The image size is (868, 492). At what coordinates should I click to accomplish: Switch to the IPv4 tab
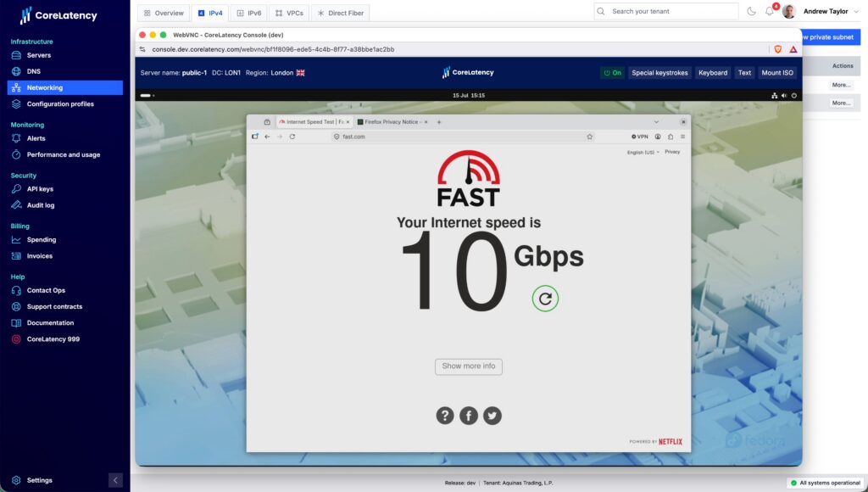point(210,13)
